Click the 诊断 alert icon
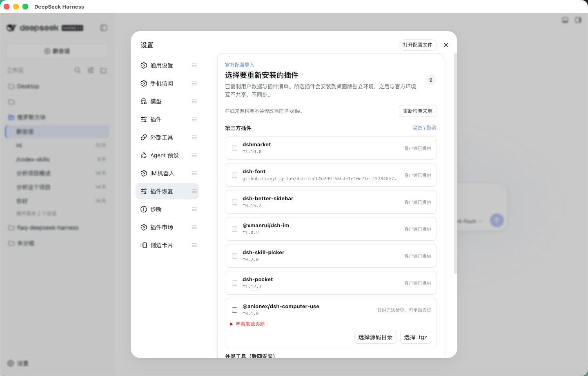Viewport: 588px width, 376px height. [x=144, y=209]
